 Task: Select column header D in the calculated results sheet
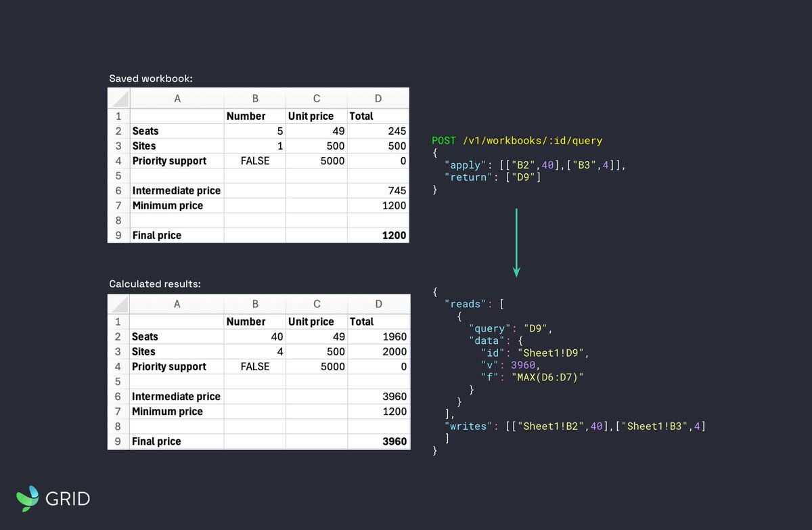coord(378,303)
